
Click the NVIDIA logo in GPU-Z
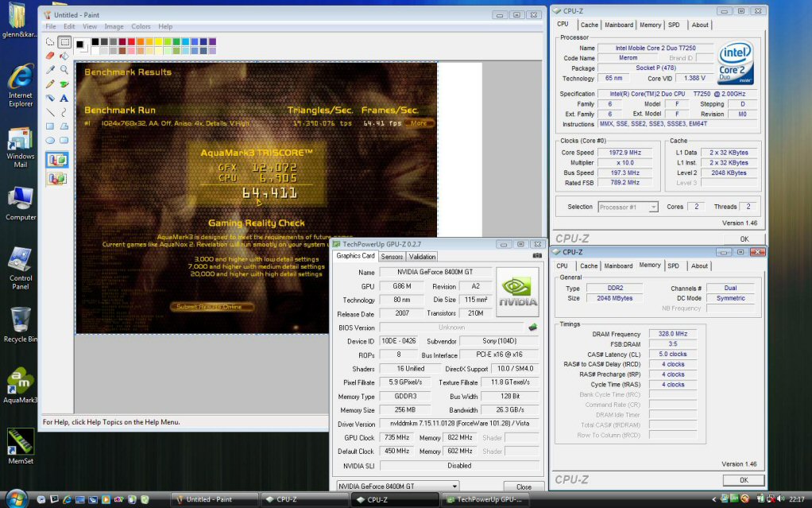point(517,292)
